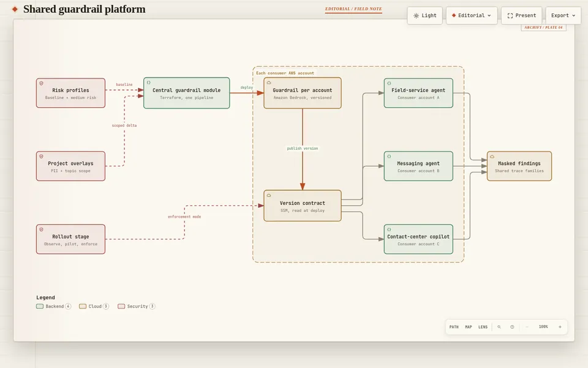Viewport: 588px width, 368px height.
Task: Click the shield icon on Risk profiles node
Action: (41, 83)
